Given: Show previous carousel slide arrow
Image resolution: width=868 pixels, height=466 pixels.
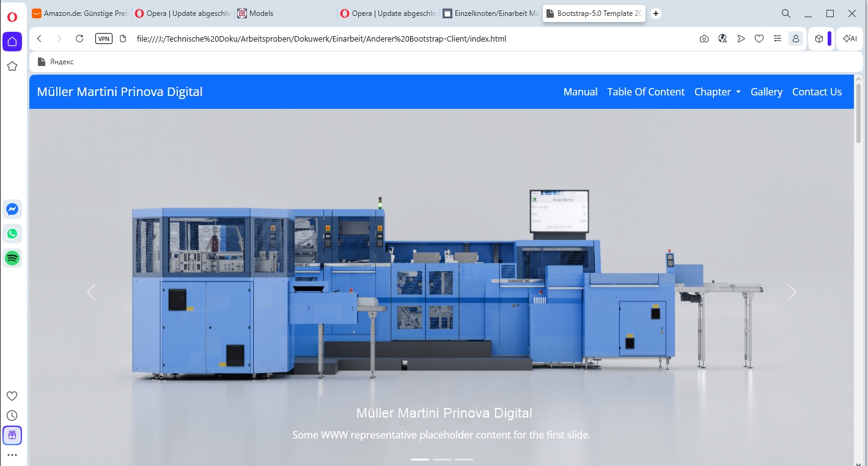Looking at the screenshot, I should (91, 292).
